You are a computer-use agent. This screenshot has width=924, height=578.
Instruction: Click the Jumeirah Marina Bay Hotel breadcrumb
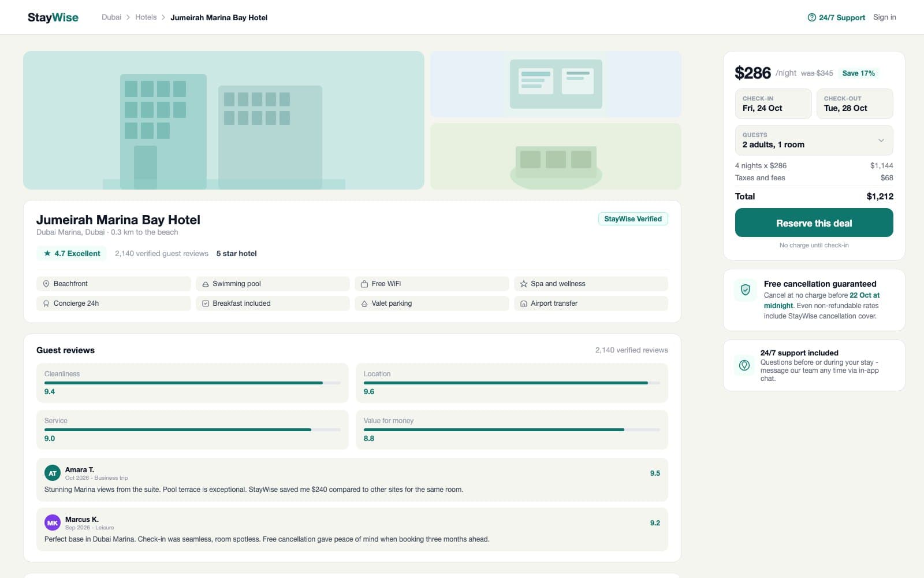point(219,17)
